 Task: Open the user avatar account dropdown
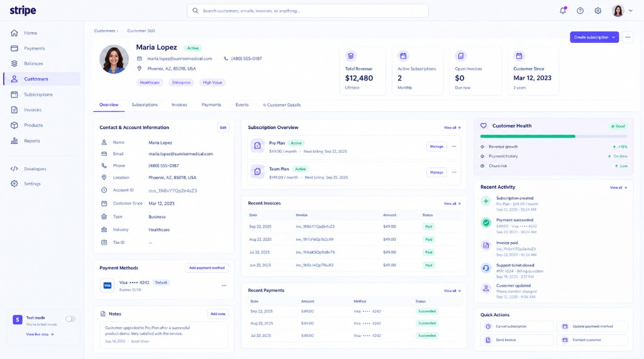(x=622, y=11)
